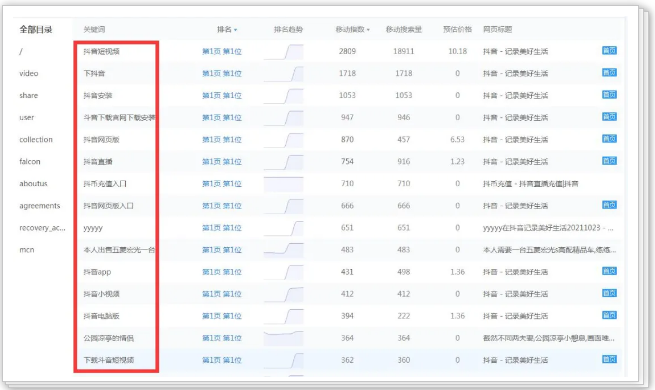Viewport: 655px width, 390px height.
Task: Select the aboutus directory
Action: (x=33, y=184)
